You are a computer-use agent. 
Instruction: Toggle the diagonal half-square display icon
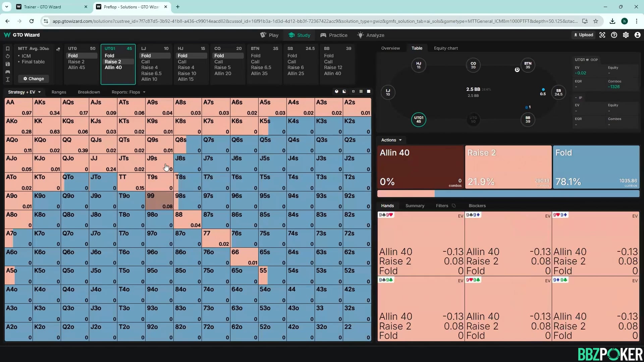pos(344,92)
